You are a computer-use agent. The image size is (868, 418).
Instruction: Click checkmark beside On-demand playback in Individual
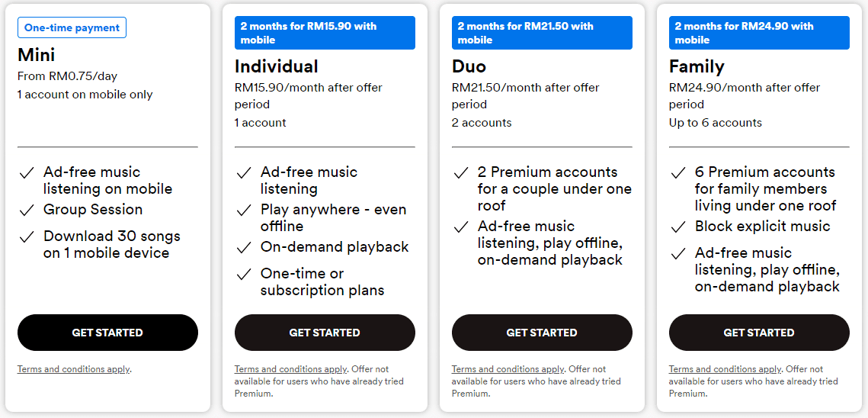tap(244, 247)
